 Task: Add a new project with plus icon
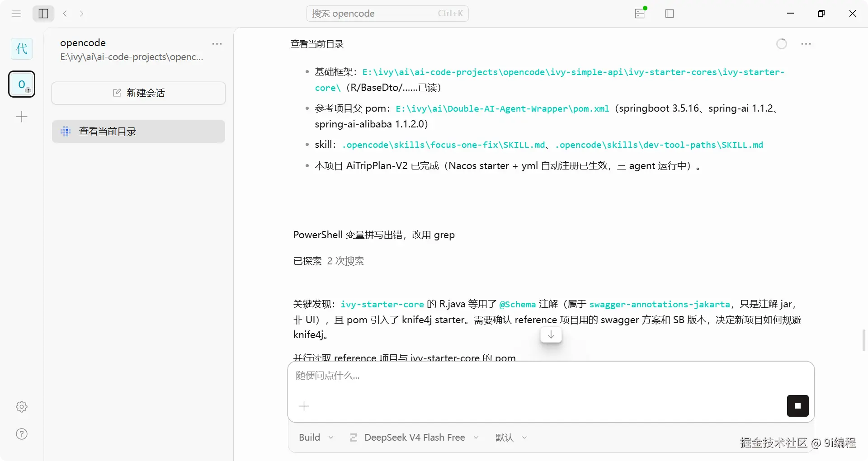(22, 117)
